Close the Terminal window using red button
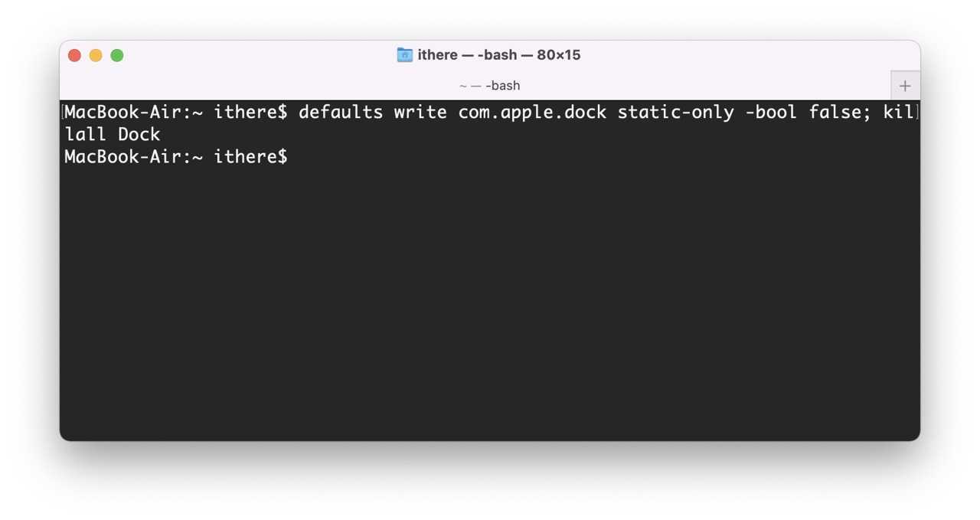980x520 pixels. [x=74, y=55]
